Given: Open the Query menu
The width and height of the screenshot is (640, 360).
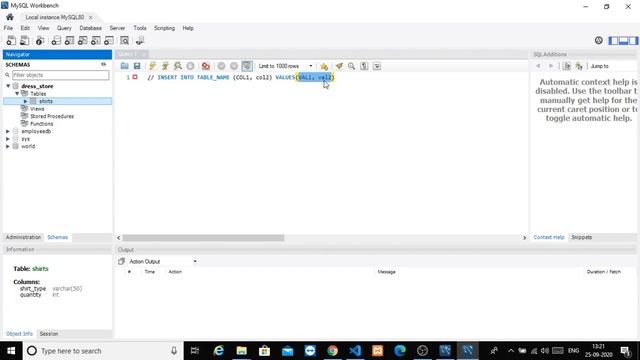Looking at the screenshot, I should tap(64, 28).
